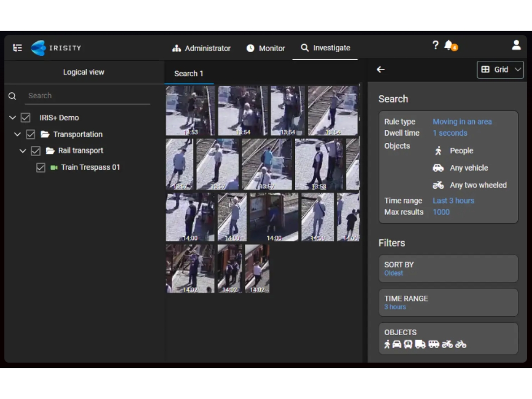Select the truck icon in OBJECTS filter

pos(420,344)
